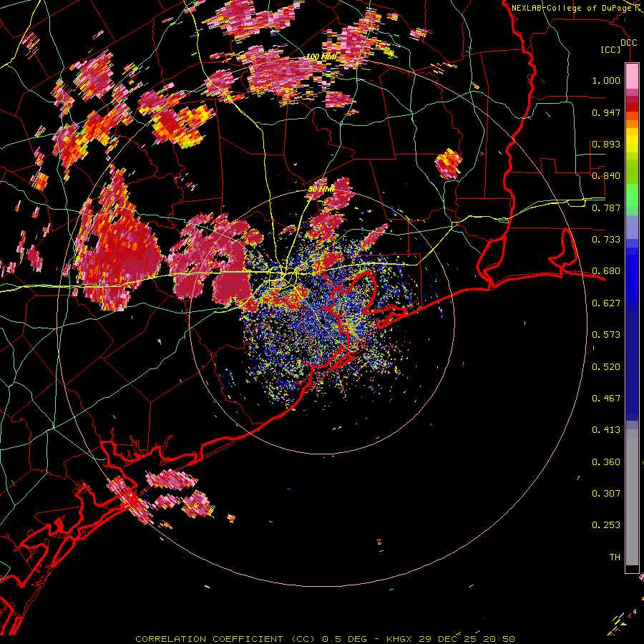The height and width of the screenshot is (644, 644).
Task: Click the DCC product label above the scale
Action: pos(628,43)
